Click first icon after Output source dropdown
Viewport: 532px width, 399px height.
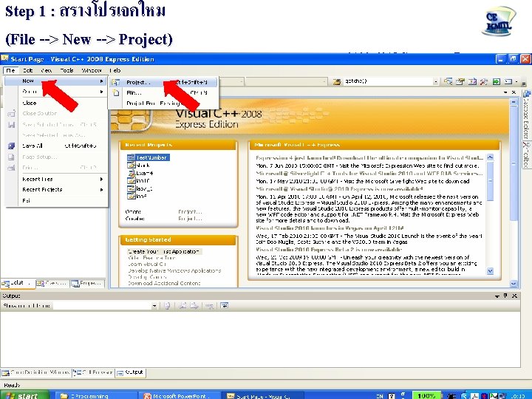coord(167,306)
